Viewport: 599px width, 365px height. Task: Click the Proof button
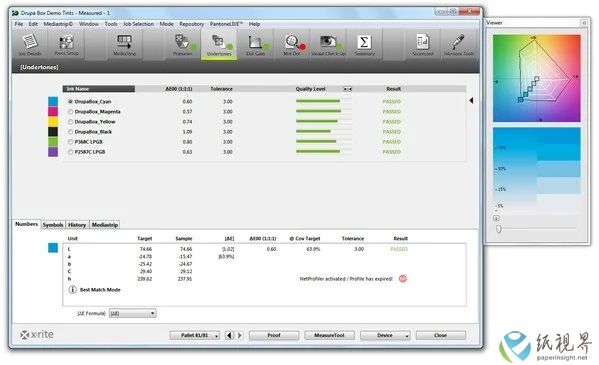[x=274, y=335]
